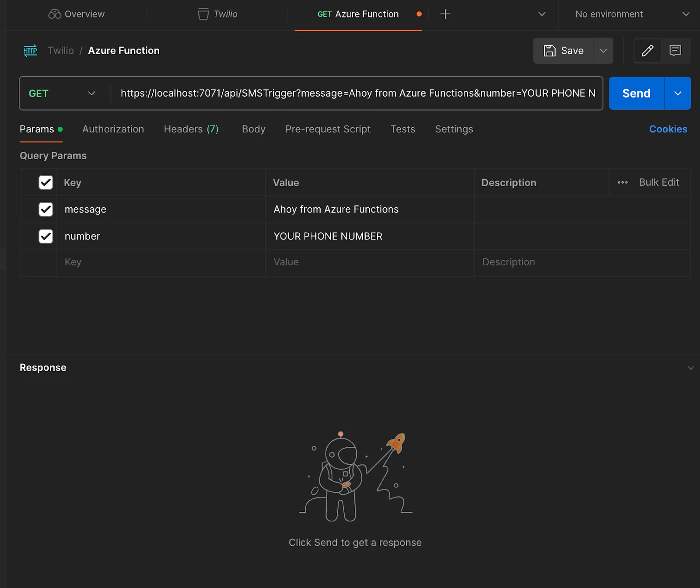
Task: Click the Twilio breadcrumb link
Action: pos(61,51)
